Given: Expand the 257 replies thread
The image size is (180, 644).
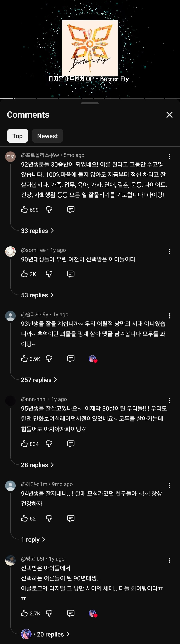Looking at the screenshot, I should [x=39, y=380].
